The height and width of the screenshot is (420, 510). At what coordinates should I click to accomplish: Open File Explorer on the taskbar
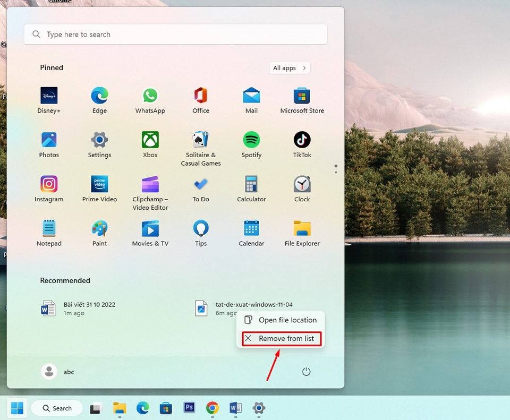[x=120, y=408]
